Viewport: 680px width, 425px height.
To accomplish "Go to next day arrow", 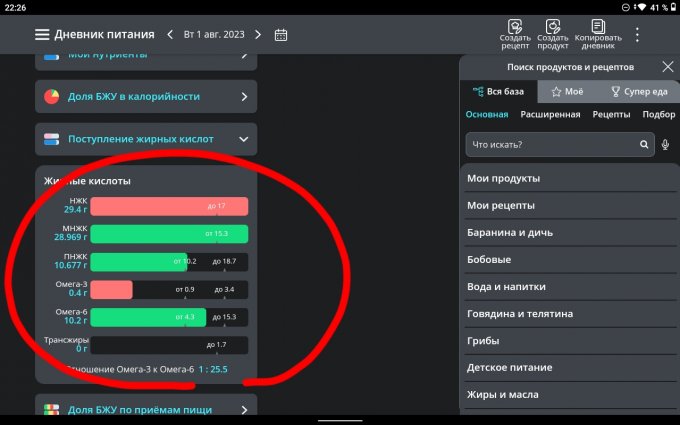I will click(258, 34).
